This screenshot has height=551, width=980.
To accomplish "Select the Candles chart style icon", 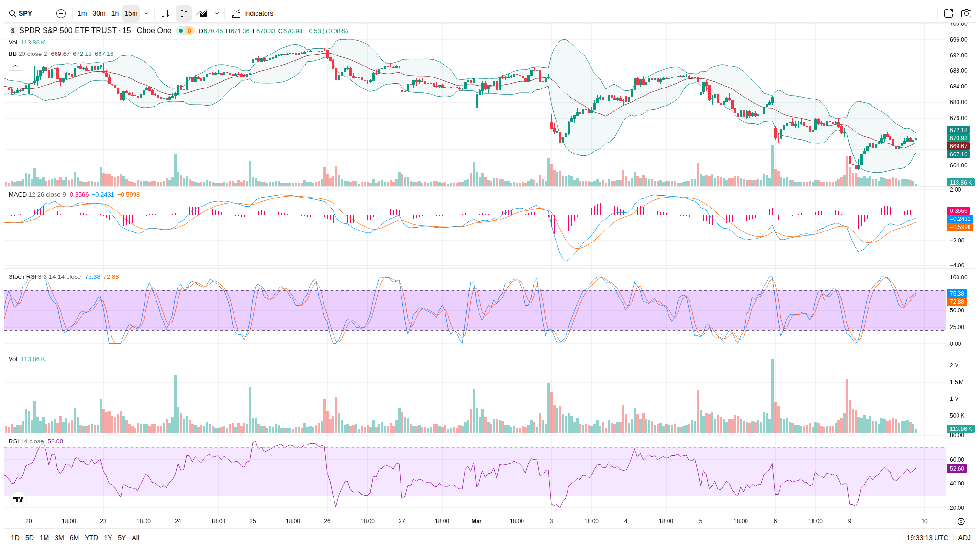I will pyautogui.click(x=184, y=13).
